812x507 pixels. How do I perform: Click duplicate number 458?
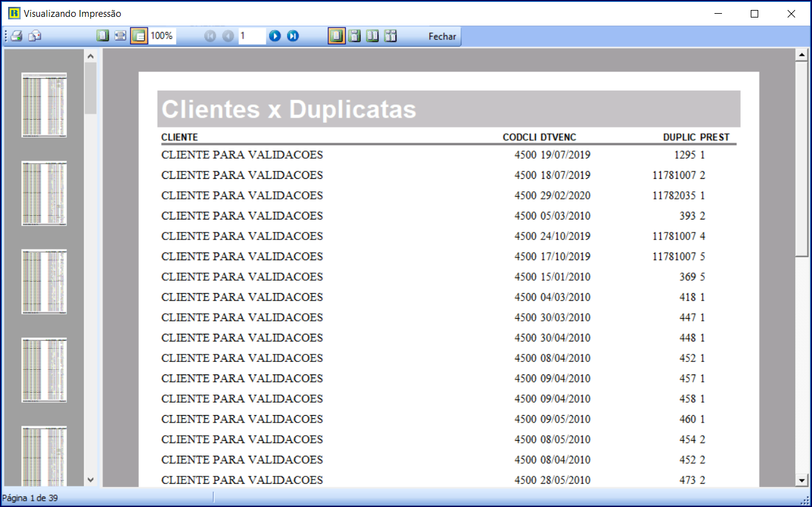pyautogui.click(x=688, y=399)
